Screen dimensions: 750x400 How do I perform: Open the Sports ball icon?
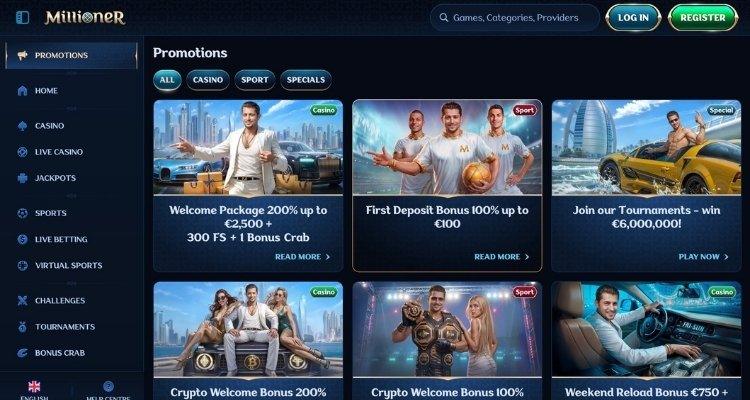[x=22, y=213]
